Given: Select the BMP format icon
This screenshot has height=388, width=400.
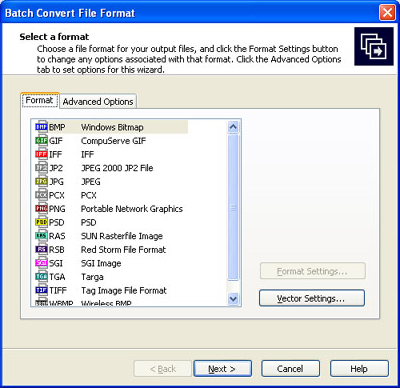Looking at the screenshot, I should click(x=41, y=127).
